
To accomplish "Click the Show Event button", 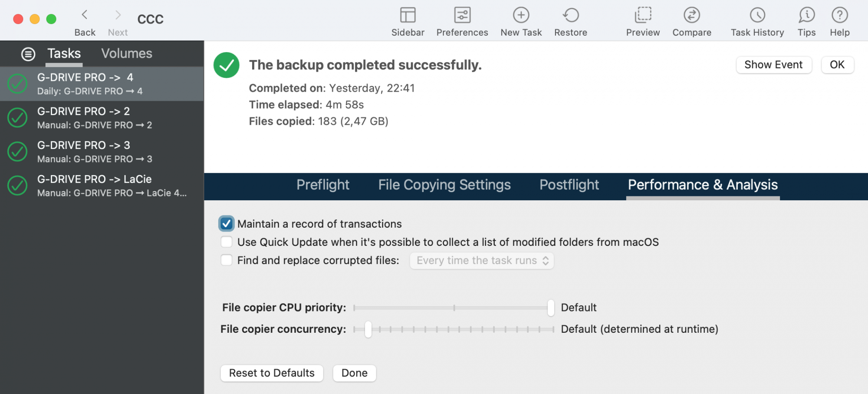I will (773, 65).
